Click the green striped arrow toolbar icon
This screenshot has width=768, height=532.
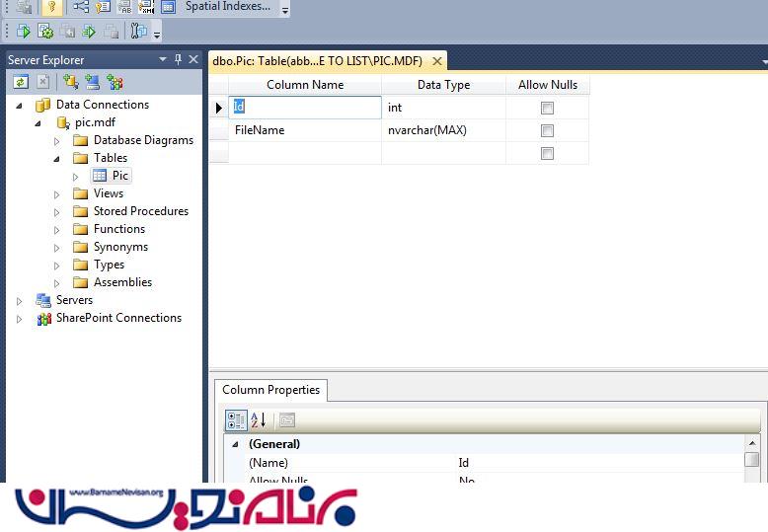[89, 32]
